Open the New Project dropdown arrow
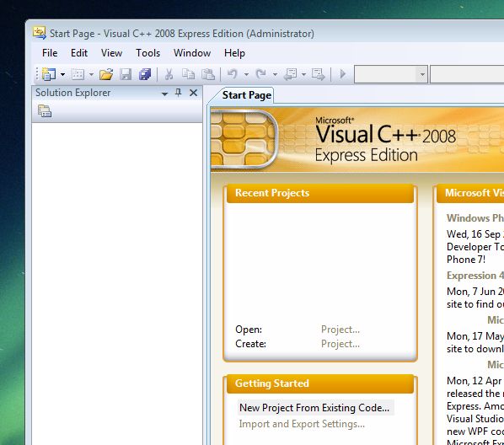This screenshot has width=504, height=445. 62,75
